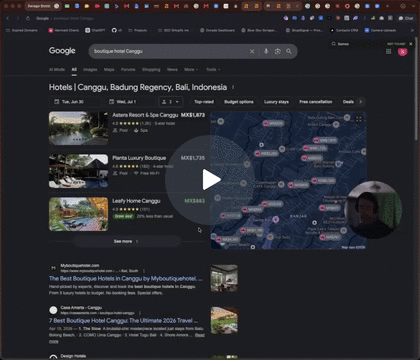This screenshot has height=360, width=420.
Task: Submit search with the magnifier icon
Action: click(289, 51)
